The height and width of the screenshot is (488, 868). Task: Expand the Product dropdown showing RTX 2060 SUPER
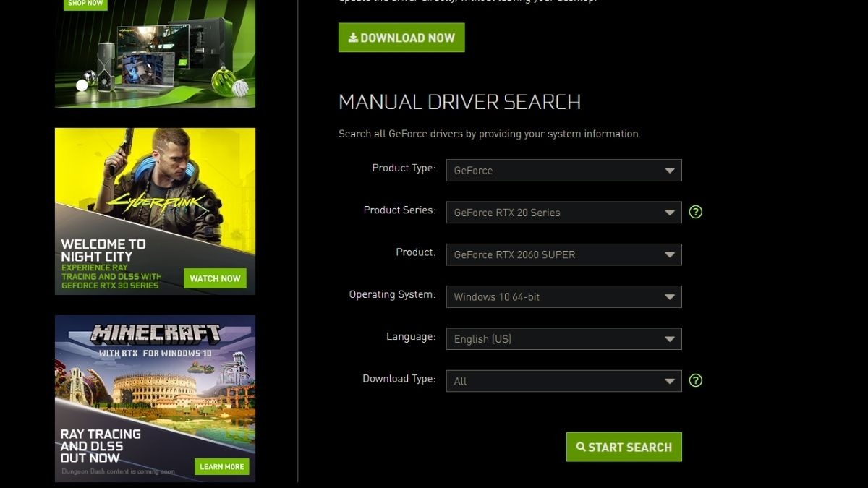coord(563,254)
